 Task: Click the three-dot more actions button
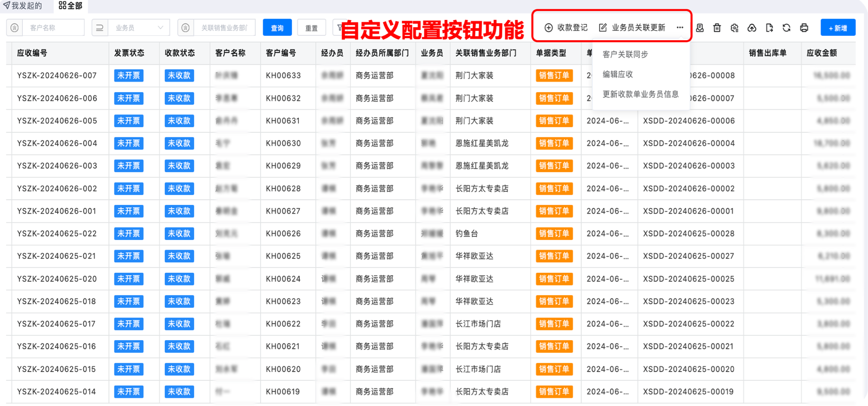tap(680, 28)
